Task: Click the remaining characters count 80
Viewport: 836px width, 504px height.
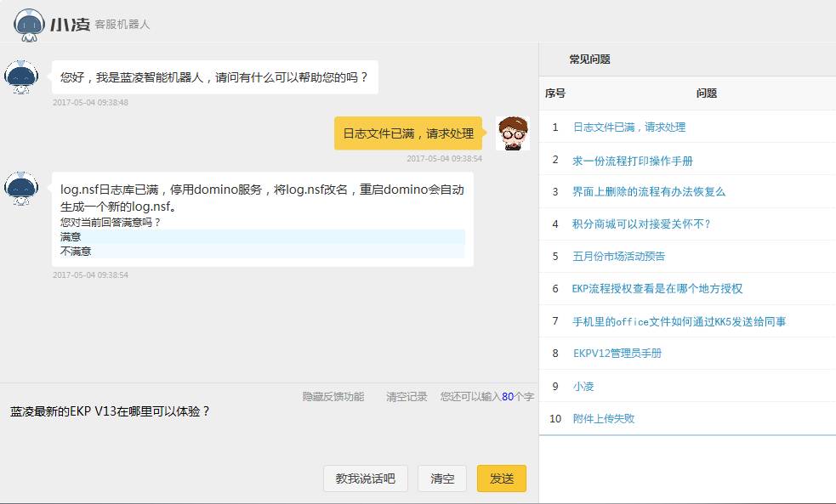Action: click(x=508, y=396)
